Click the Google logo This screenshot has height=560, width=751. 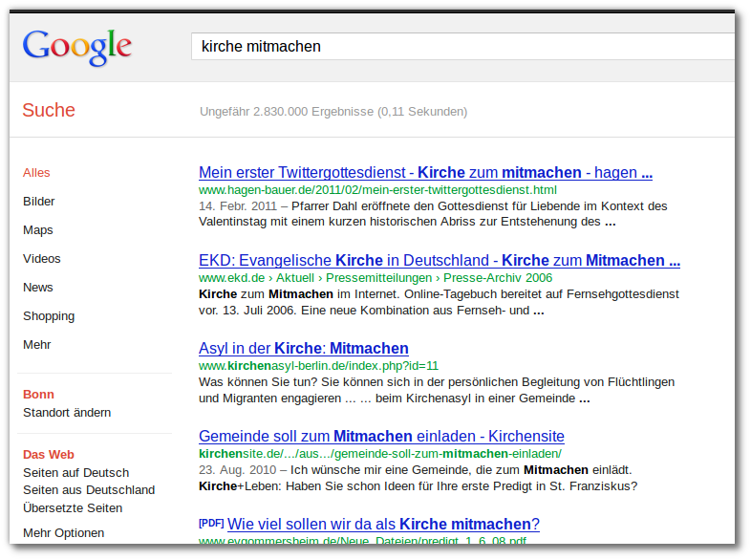point(77,47)
